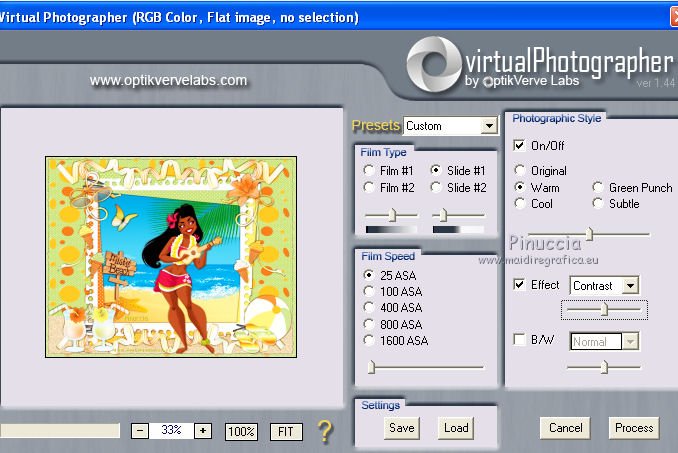Close the Virtual Photographer window
678x453 pixels.
click(x=674, y=17)
